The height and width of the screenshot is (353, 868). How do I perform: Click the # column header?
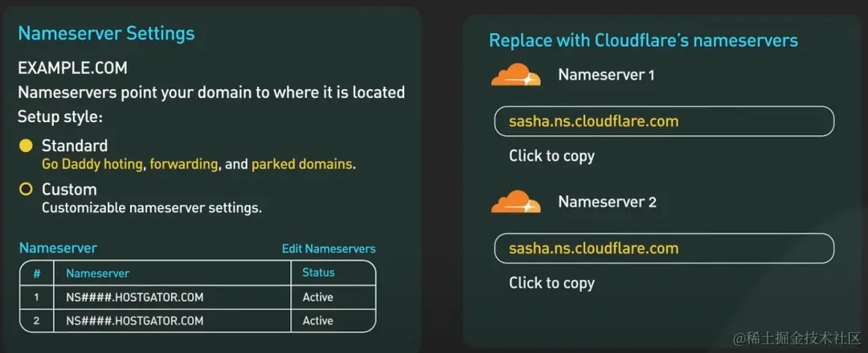pyautogui.click(x=36, y=273)
